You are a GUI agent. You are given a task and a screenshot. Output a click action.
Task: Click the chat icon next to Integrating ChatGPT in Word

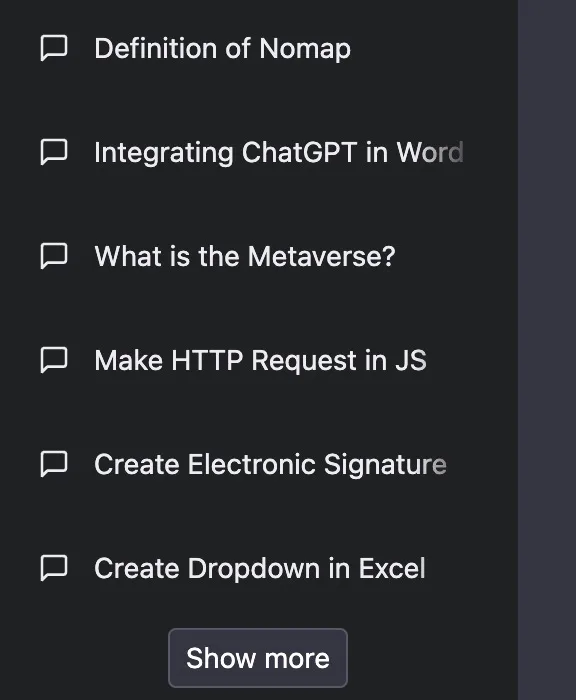coord(54,152)
